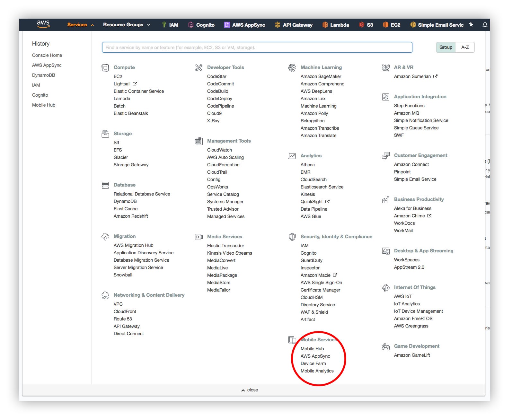The height and width of the screenshot is (420, 512).
Task: Click the Machine Learning brain icon
Action: pyautogui.click(x=292, y=67)
